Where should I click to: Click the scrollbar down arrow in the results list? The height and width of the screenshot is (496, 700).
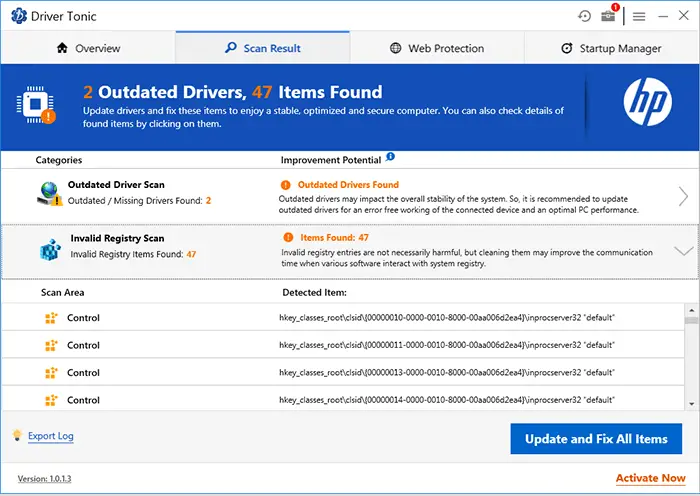692,403
